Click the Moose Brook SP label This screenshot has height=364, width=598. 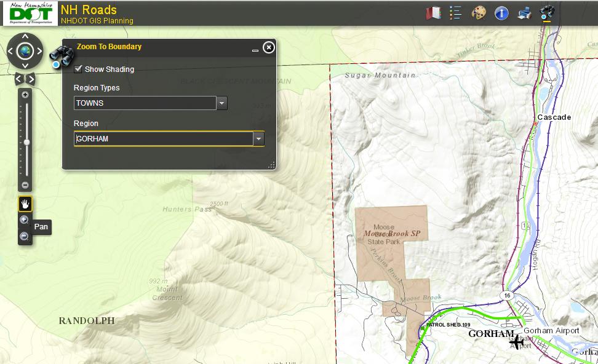pos(392,233)
